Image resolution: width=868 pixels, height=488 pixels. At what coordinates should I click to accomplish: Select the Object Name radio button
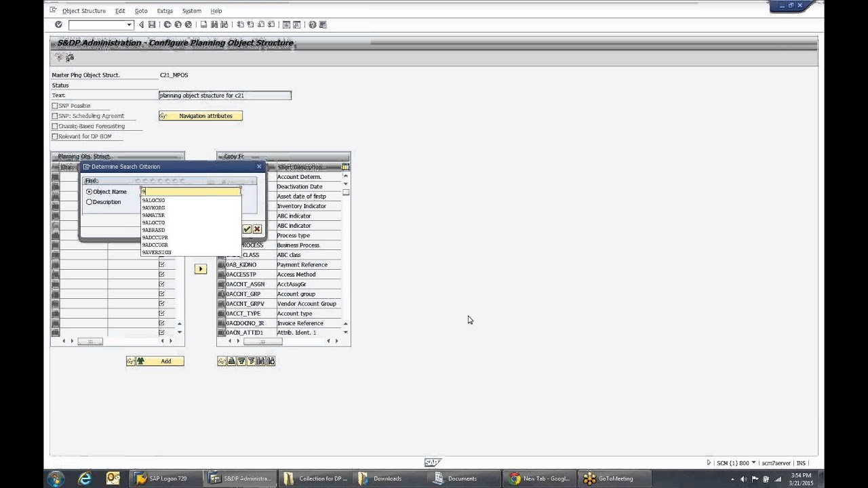(89, 192)
